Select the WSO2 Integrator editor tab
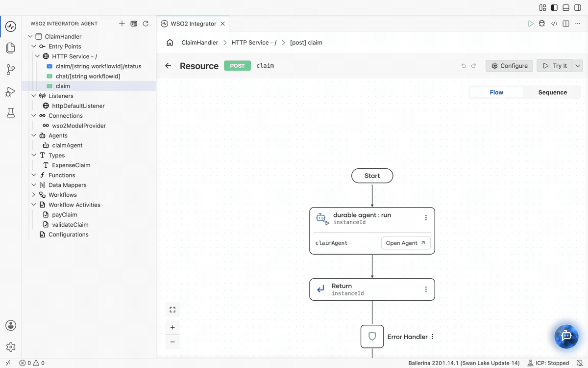588x368 pixels. pyautogui.click(x=193, y=24)
